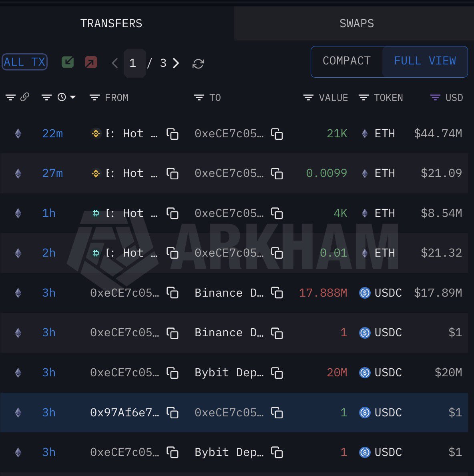Screen dimensions: 474x476
Task: Click the page number field showing 1
Action: tap(135, 63)
